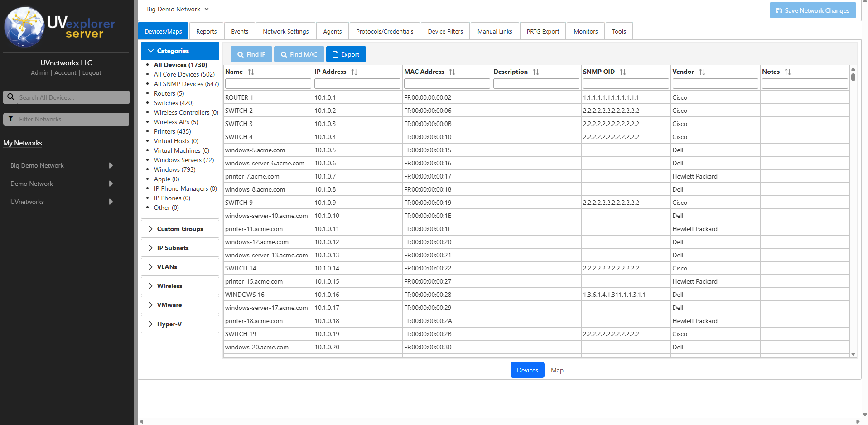
Task: Switch to the Reports tab
Action: click(x=207, y=31)
